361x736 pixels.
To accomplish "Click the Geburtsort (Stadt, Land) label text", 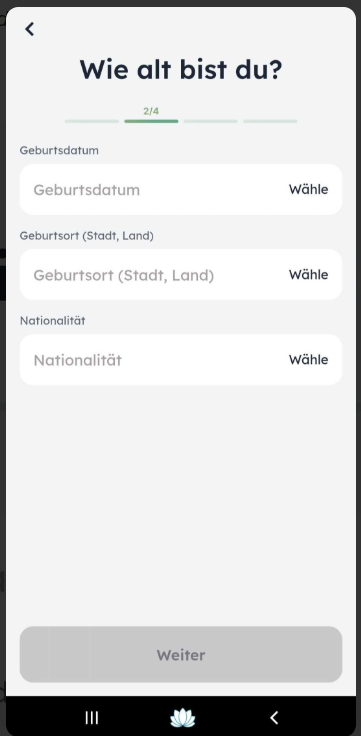I will (x=86, y=236).
